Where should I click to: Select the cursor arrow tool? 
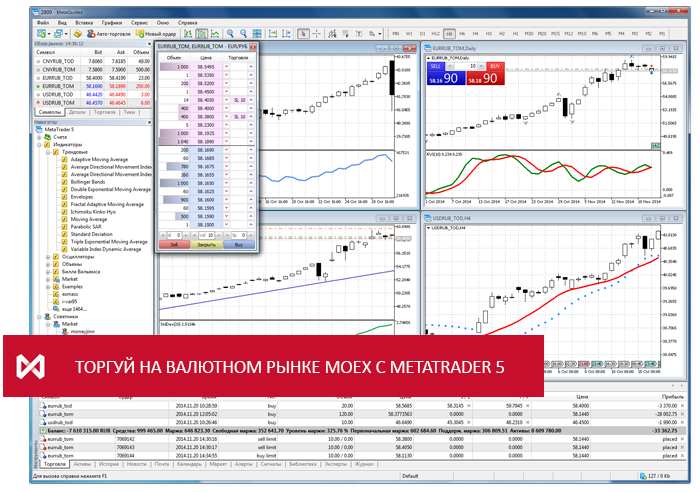click(303, 33)
